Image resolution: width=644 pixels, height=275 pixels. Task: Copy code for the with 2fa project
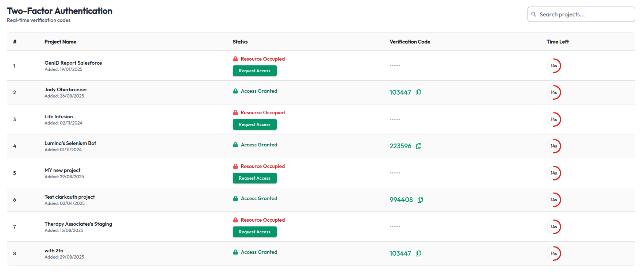coord(418,253)
